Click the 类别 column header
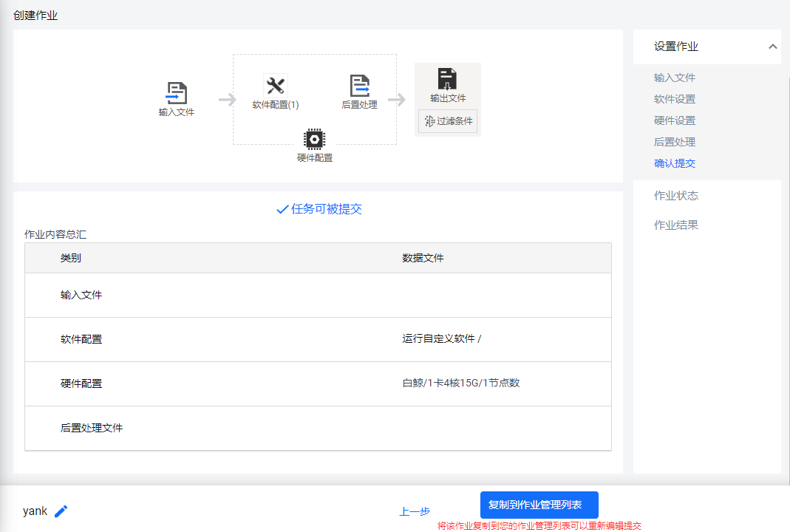Viewport: 790px width, 532px height. tap(70, 258)
